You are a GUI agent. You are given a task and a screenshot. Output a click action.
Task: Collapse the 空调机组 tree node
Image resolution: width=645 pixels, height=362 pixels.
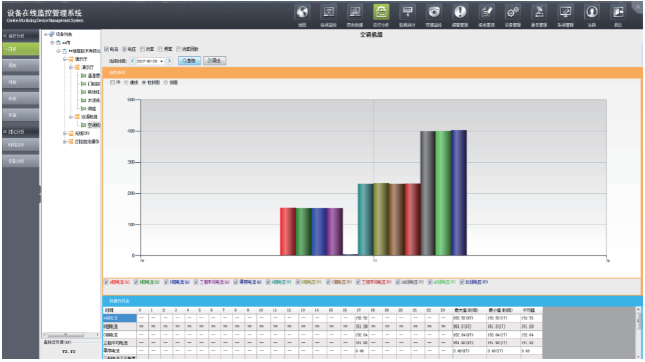coord(71,117)
